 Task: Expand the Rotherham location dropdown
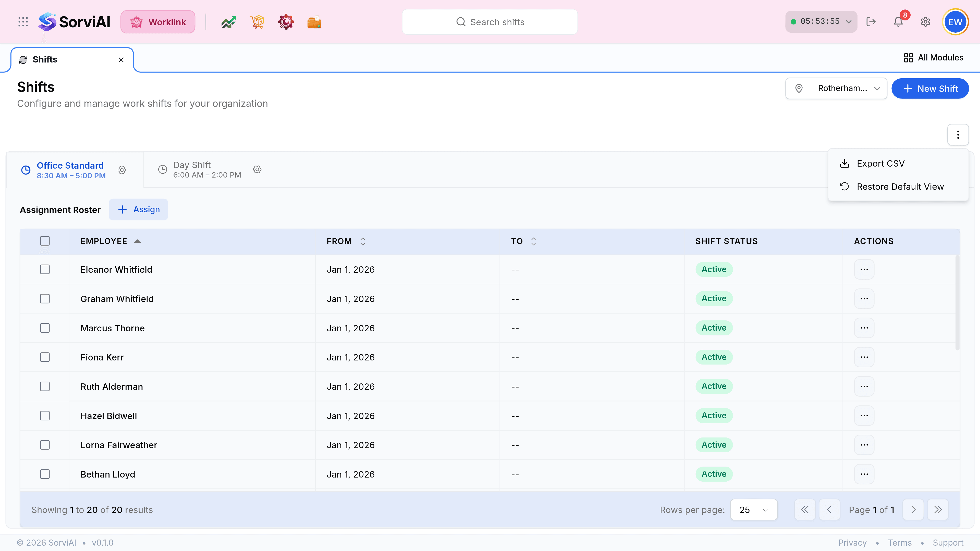point(836,89)
